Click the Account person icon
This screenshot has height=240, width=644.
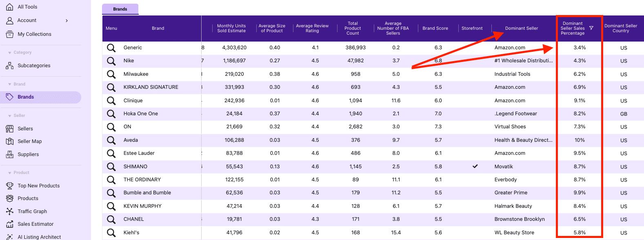pos(10,20)
